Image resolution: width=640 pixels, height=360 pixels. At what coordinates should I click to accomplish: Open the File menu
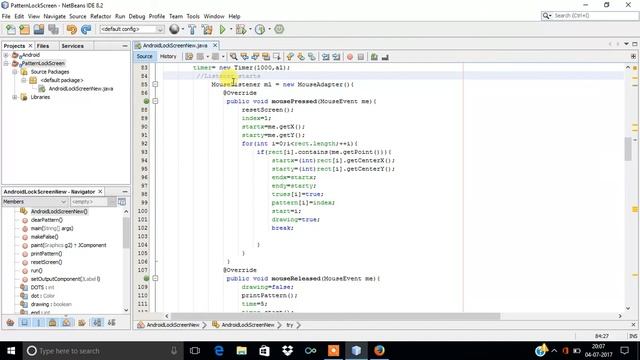click(x=6, y=16)
